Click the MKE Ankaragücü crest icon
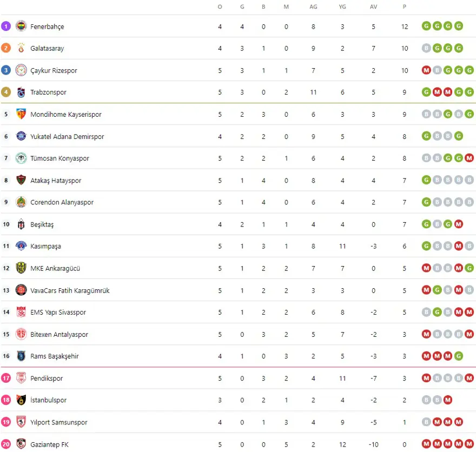476x452 pixels. click(21, 268)
